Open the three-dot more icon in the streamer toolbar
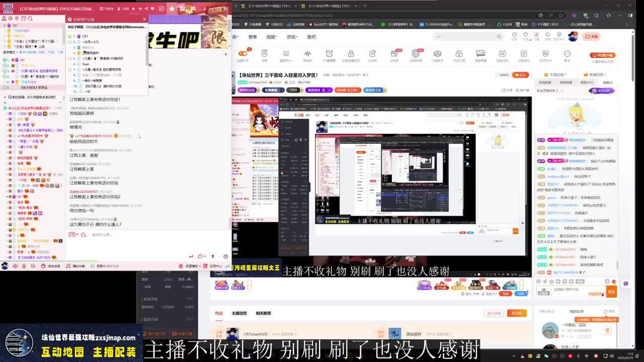 (567, 53)
